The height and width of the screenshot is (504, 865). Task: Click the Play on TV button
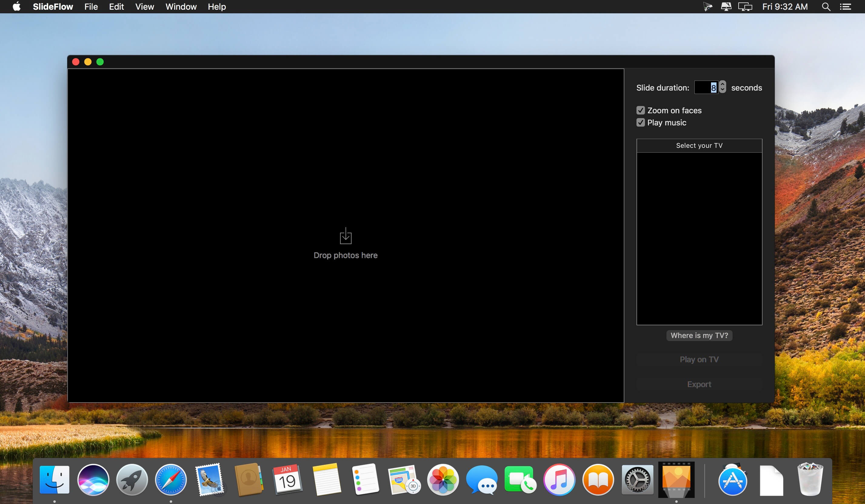[699, 360]
